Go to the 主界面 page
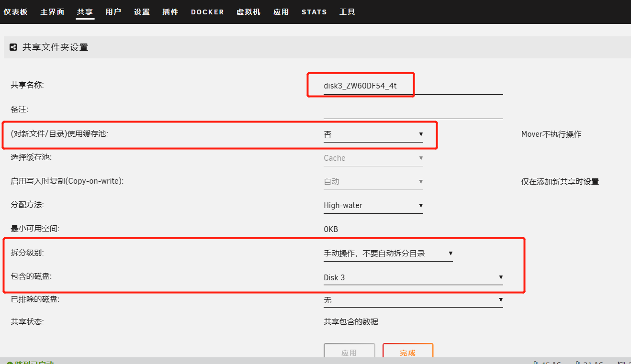The height and width of the screenshot is (364, 631). (x=52, y=12)
